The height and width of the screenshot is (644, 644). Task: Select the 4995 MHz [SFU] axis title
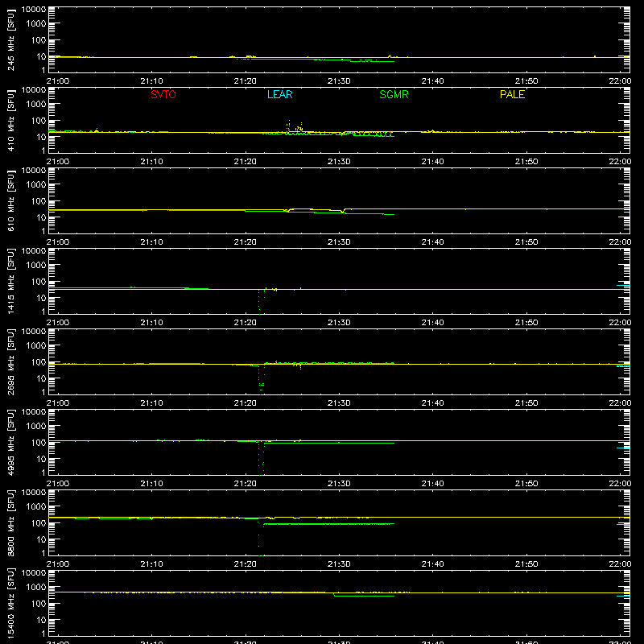point(10,442)
